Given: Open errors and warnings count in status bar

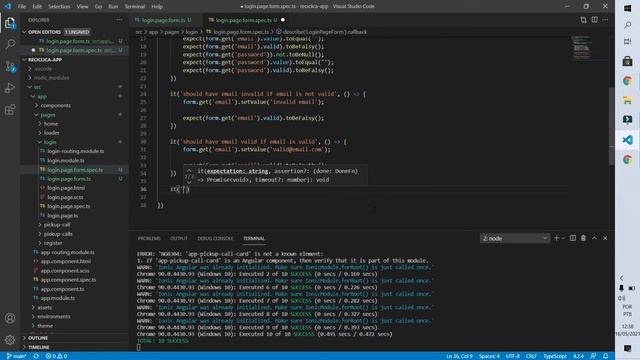Looking at the screenshot, I should 56,356.
